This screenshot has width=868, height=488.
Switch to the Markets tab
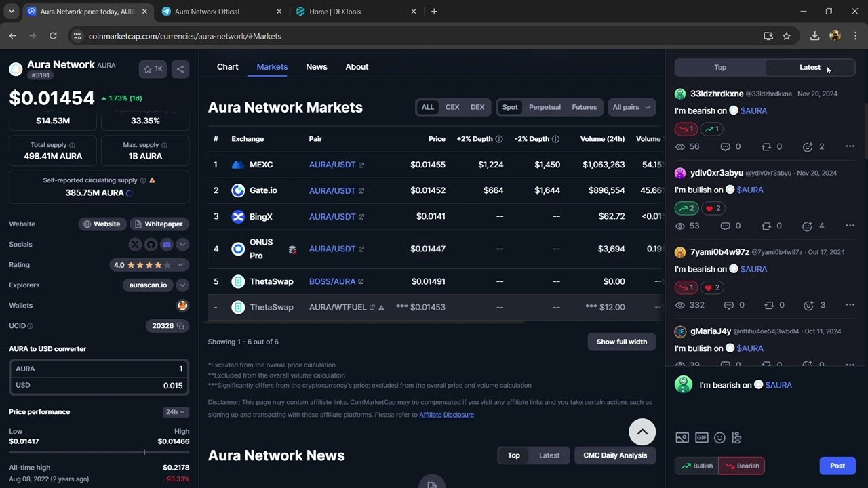(272, 67)
